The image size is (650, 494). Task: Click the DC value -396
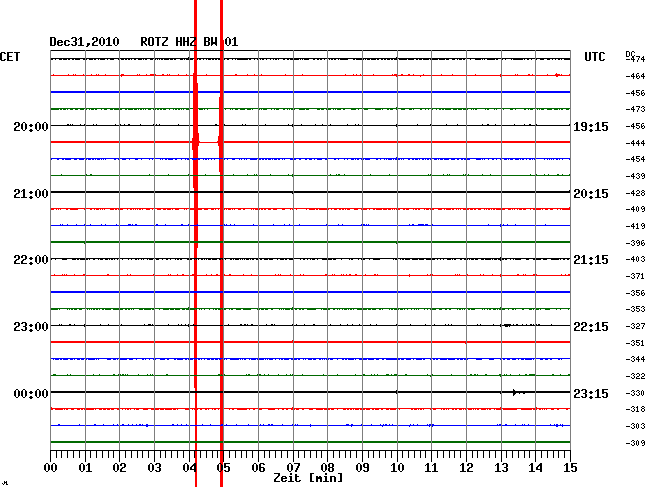(x=635, y=243)
